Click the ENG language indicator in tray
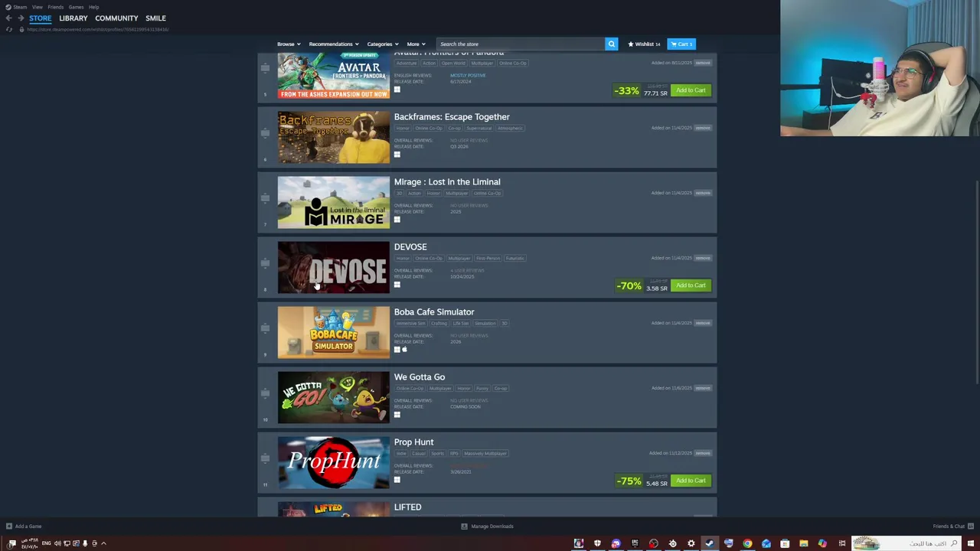 coord(46,543)
